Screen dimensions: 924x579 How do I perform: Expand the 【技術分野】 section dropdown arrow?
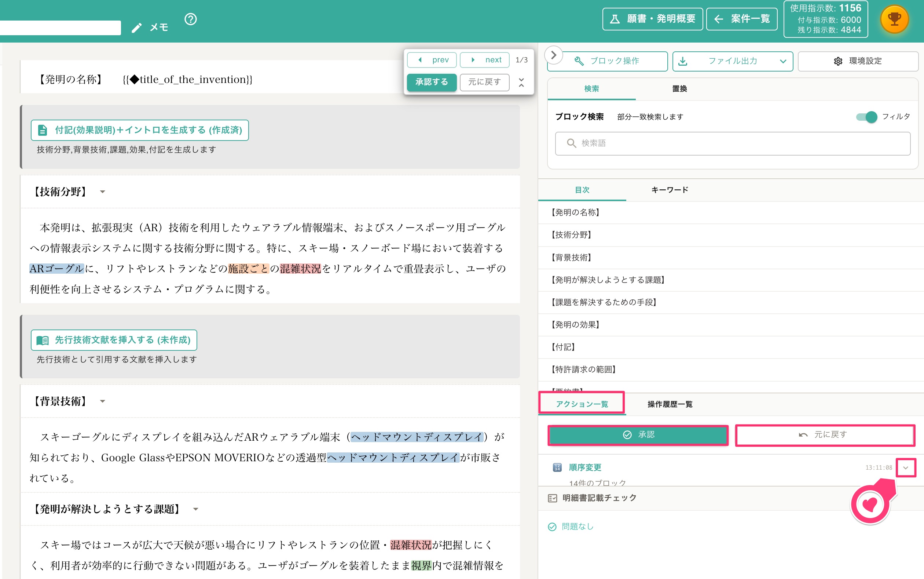[103, 192]
